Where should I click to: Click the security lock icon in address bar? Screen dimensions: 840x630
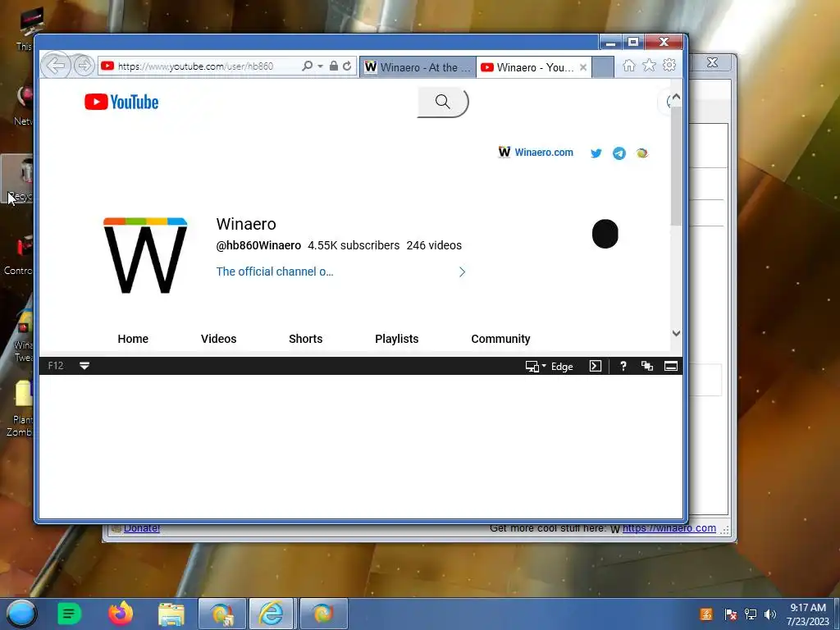click(333, 66)
